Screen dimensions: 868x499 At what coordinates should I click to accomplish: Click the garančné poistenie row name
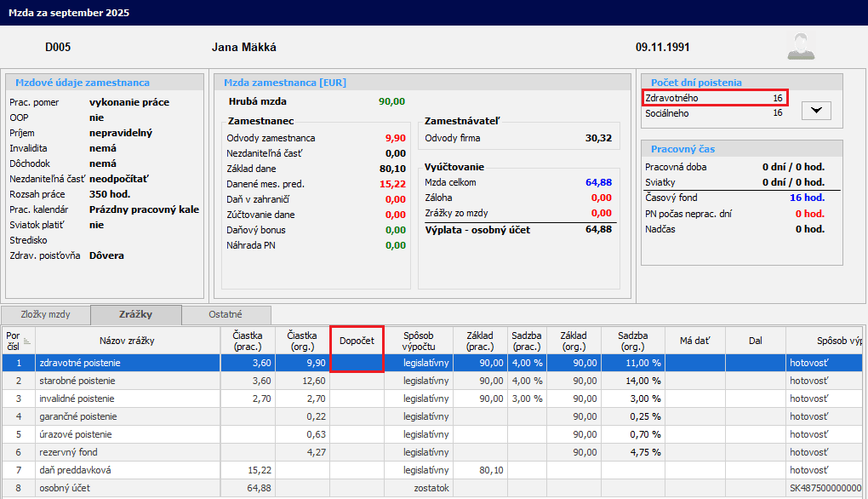pos(78,416)
